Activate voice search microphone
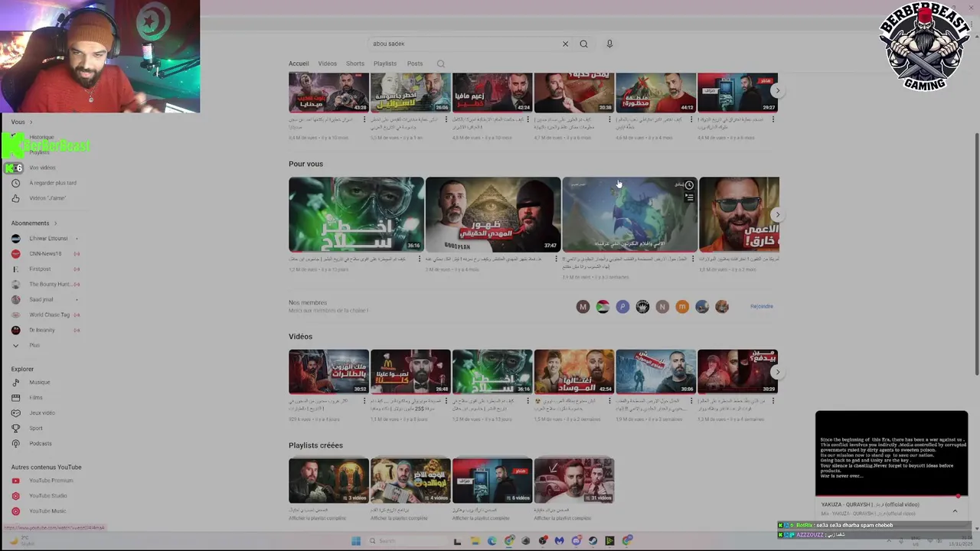 (x=609, y=44)
